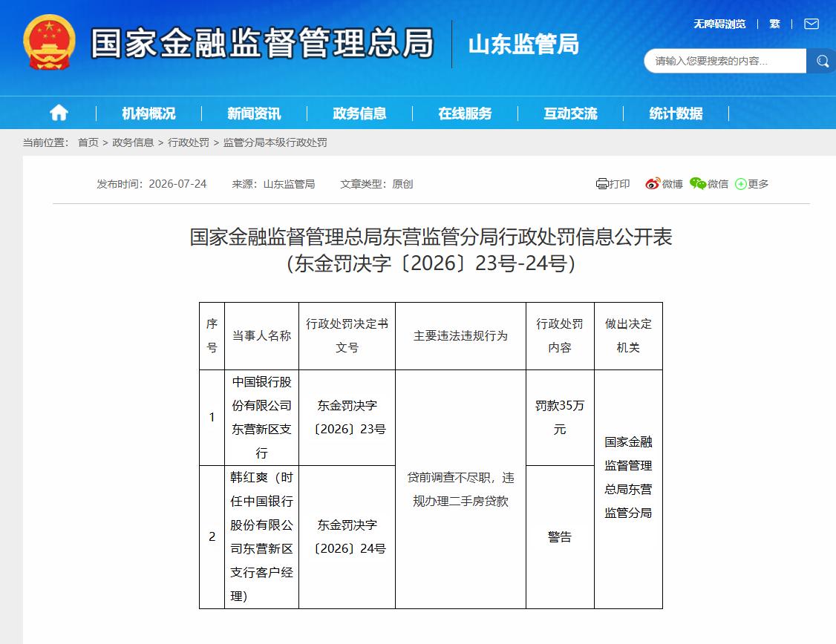Click the 当前位置 breadcrumb label
Viewport: 836px width, 644px height.
point(45,142)
